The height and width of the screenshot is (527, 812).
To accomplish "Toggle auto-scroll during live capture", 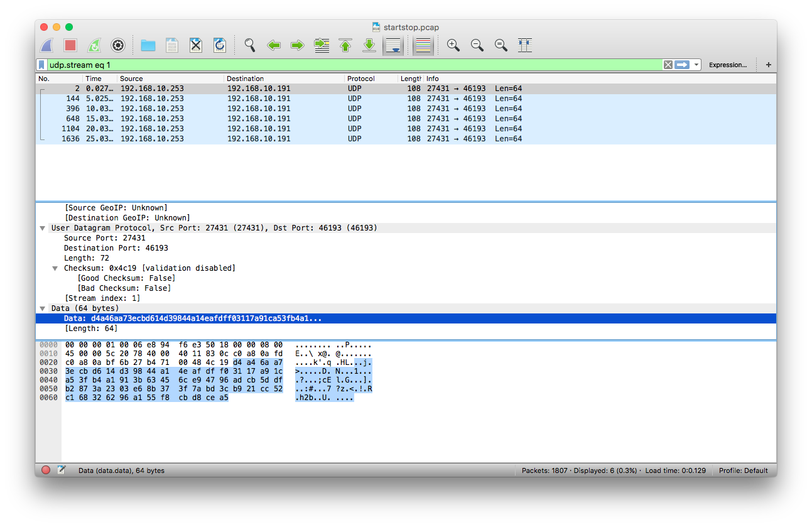I will (x=393, y=45).
